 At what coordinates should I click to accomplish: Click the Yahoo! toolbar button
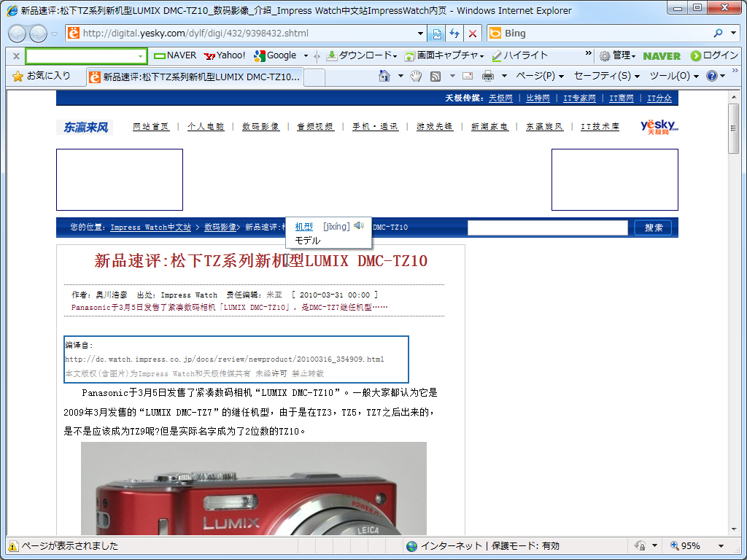click(225, 55)
